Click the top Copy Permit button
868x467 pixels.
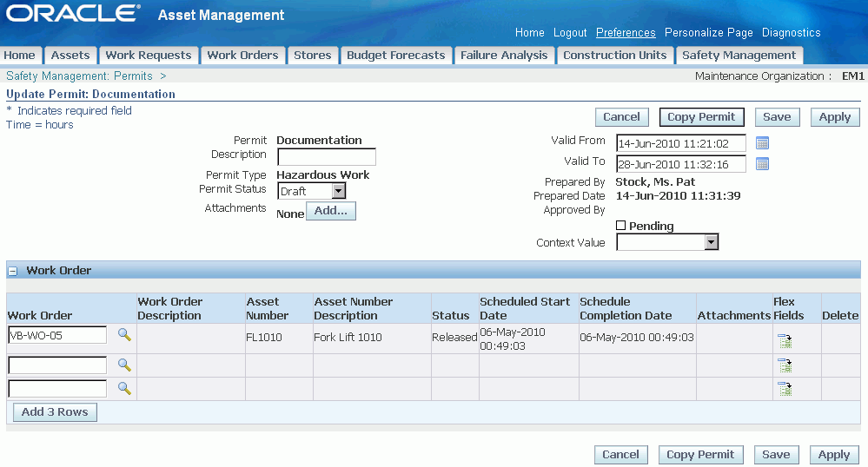[x=701, y=117]
